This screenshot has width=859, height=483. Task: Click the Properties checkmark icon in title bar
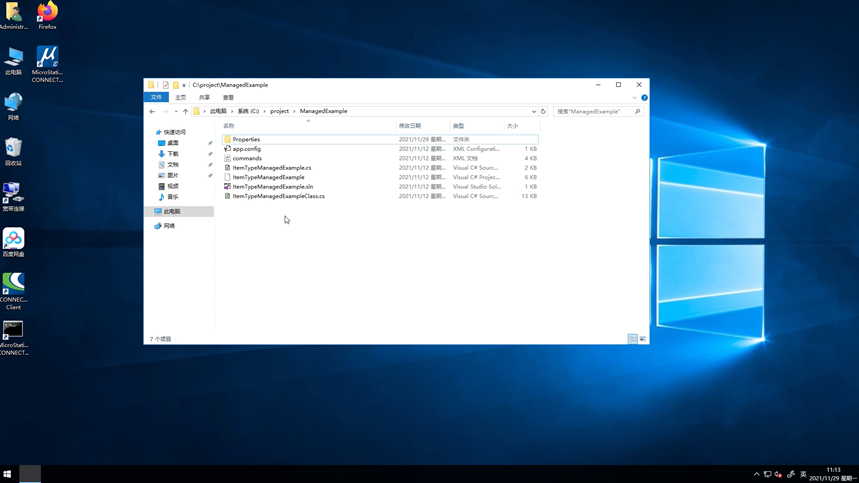pos(165,85)
